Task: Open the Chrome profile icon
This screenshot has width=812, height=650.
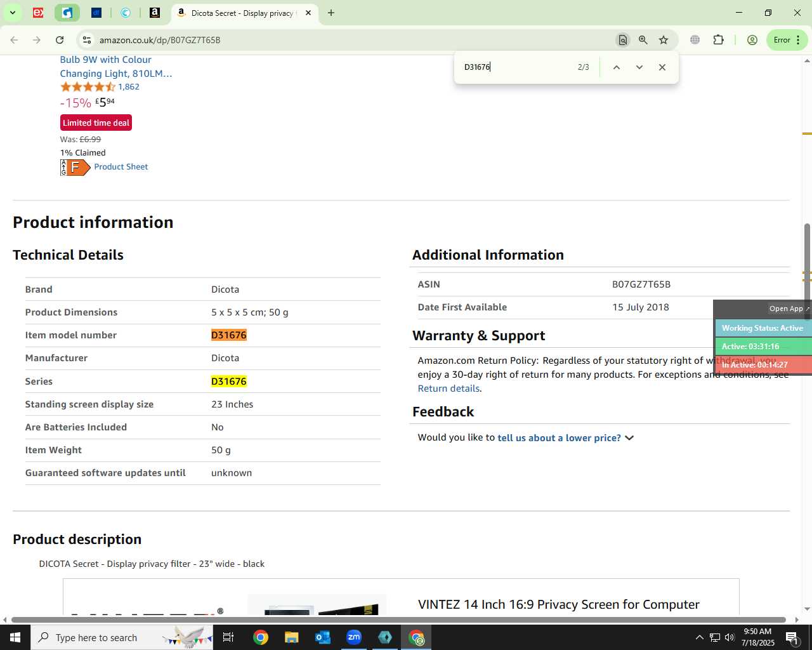Action: click(752, 40)
